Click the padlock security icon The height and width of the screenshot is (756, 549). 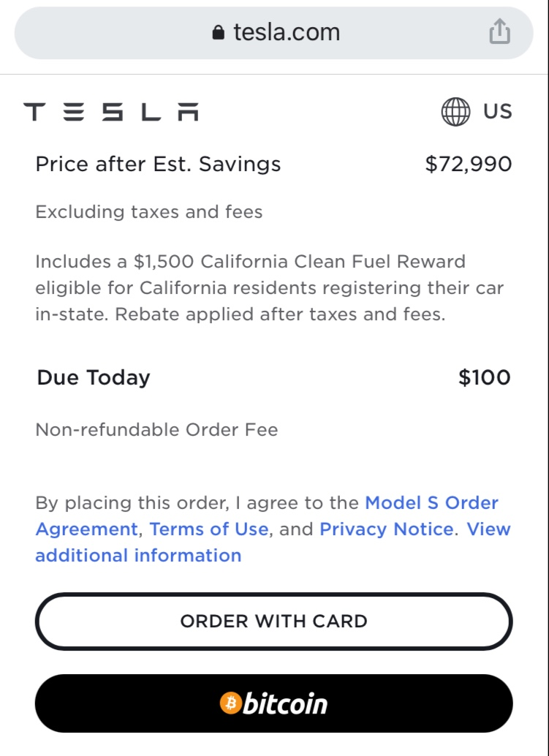click(x=219, y=32)
